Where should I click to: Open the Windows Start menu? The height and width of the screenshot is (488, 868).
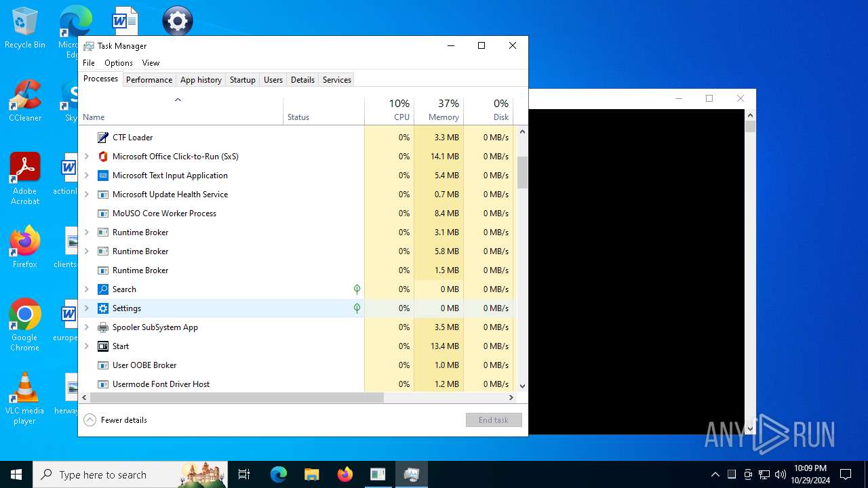pyautogui.click(x=16, y=474)
